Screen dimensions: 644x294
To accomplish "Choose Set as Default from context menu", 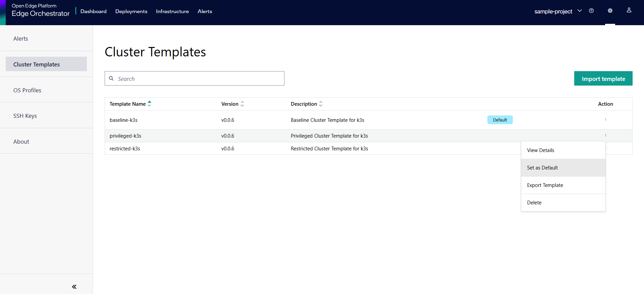I will pos(542,168).
